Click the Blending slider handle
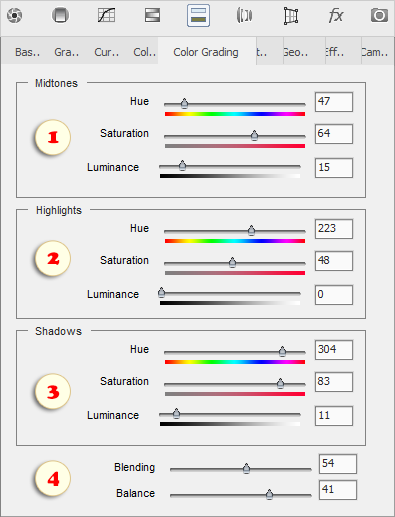 click(x=246, y=468)
